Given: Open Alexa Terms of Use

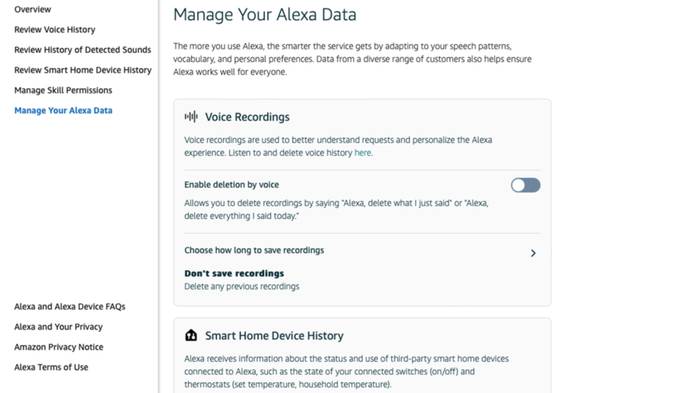Looking at the screenshot, I should pos(51,367).
